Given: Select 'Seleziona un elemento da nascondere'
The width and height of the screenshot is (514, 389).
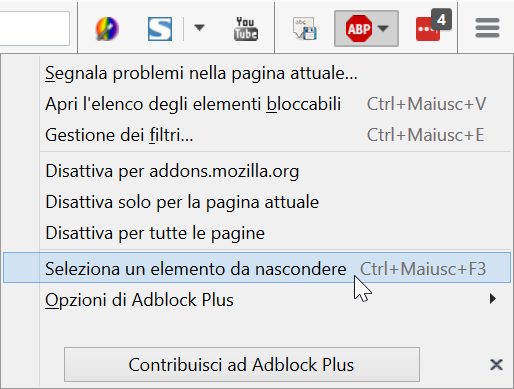Looking at the screenshot, I should 257,268.
